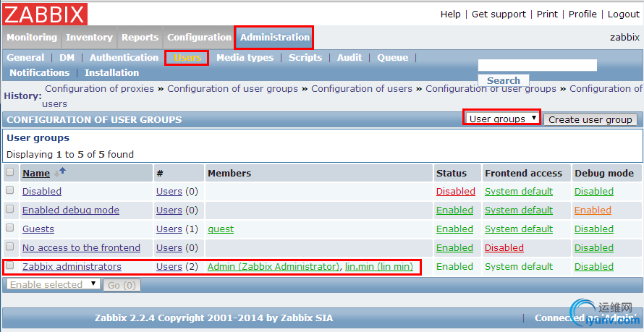Open Configuration of proxies history link

click(99, 89)
